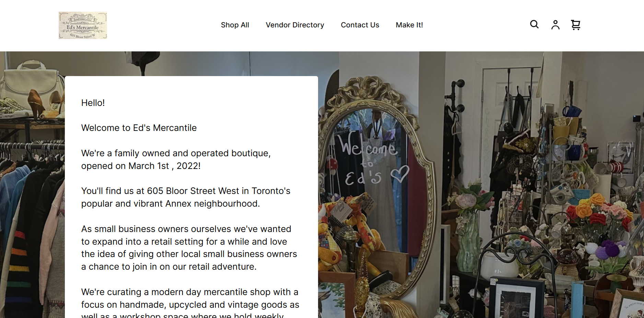This screenshot has width=644, height=318.
Task: Open the Vendor Directory page
Action: (295, 25)
